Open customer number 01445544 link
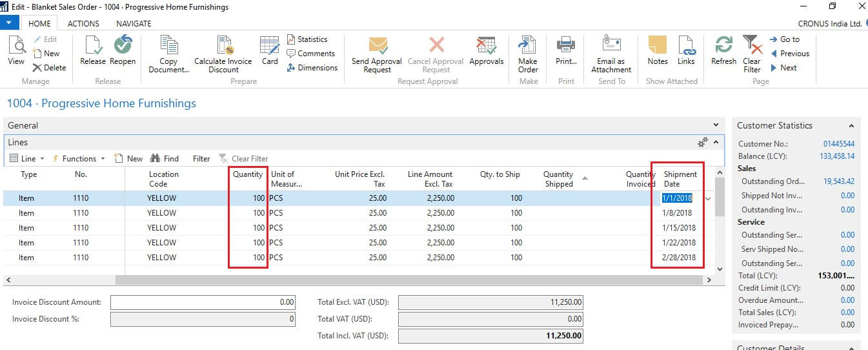This screenshot has height=350, width=868. 838,144
